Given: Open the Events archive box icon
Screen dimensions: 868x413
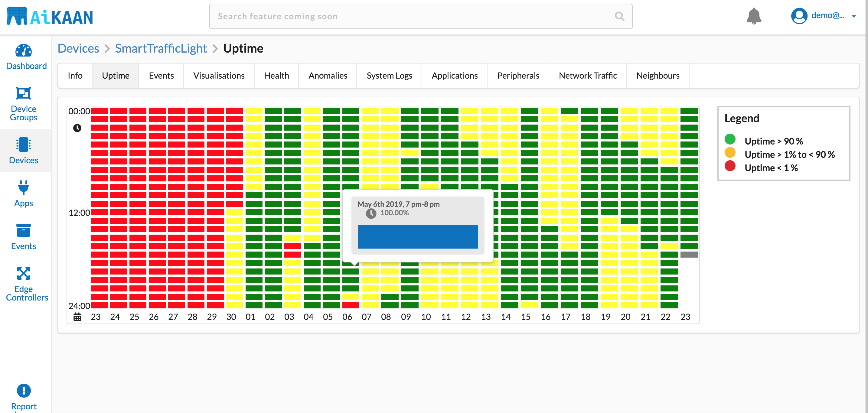Looking at the screenshot, I should [24, 230].
